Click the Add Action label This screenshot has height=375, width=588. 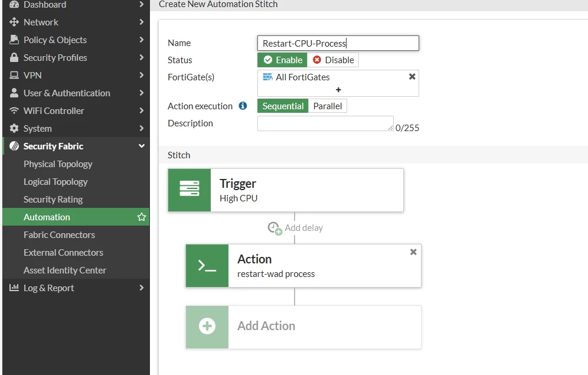pyautogui.click(x=266, y=326)
